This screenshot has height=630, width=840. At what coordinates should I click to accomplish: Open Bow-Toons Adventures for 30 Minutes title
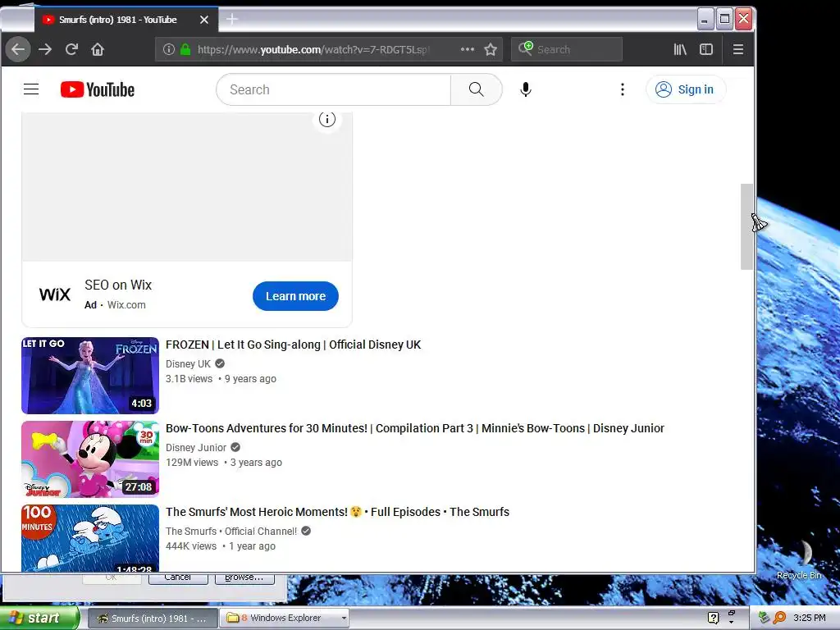coord(414,428)
